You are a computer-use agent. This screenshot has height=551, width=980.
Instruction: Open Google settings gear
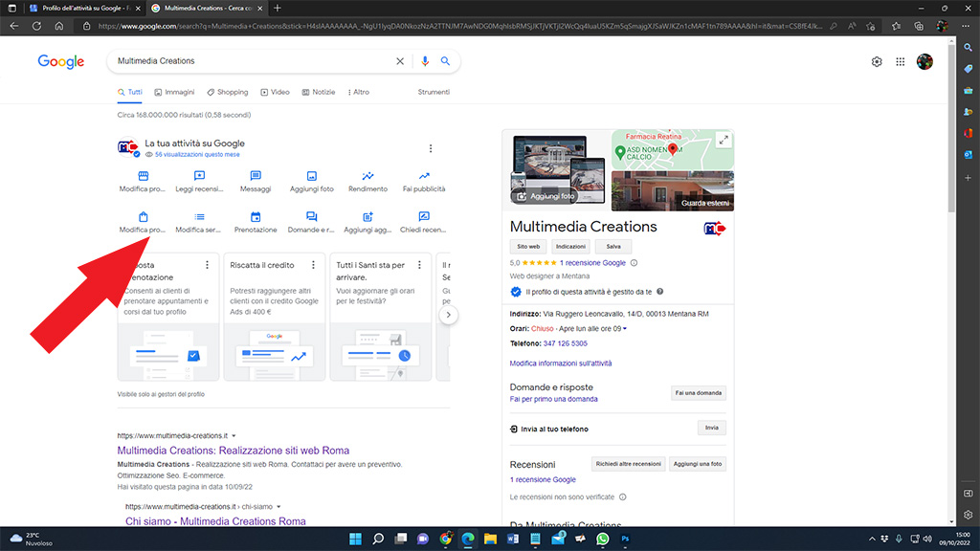(877, 62)
